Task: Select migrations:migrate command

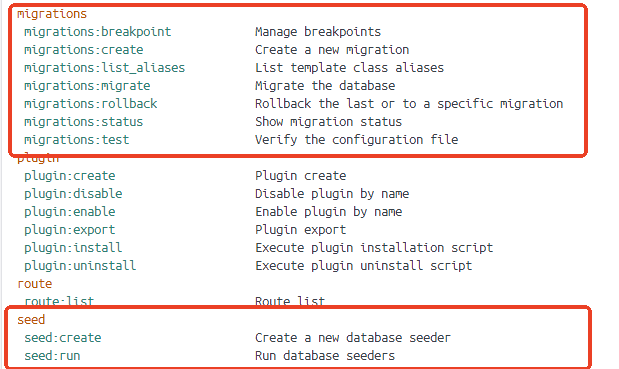Action: (87, 86)
